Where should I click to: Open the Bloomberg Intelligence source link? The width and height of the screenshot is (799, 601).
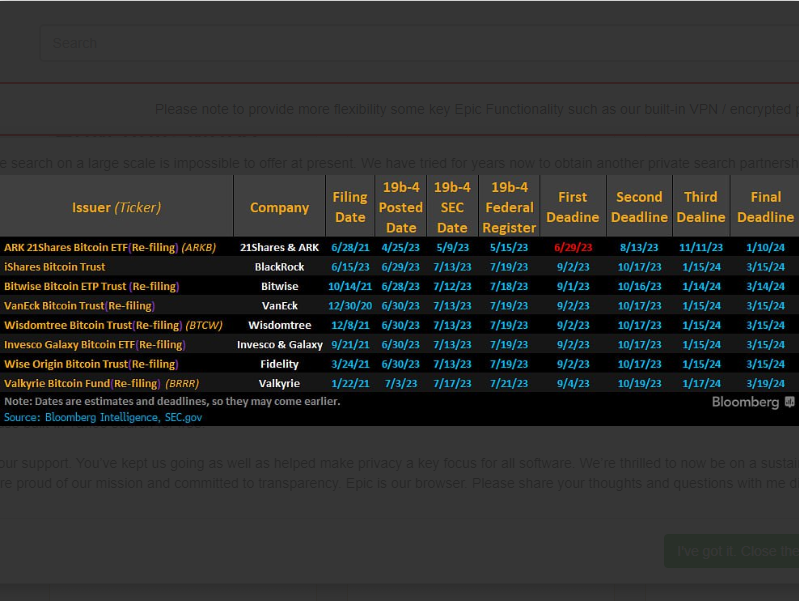pyautogui.click(x=101, y=417)
